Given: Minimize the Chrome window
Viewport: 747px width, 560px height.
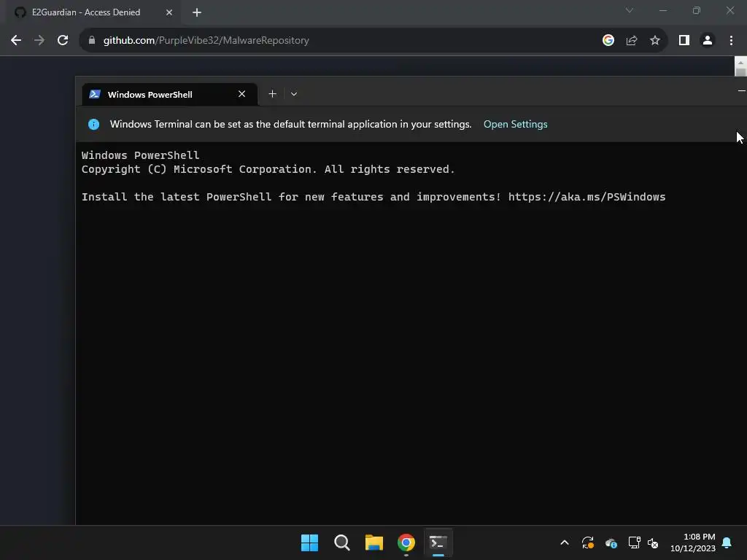Looking at the screenshot, I should tap(663, 10).
